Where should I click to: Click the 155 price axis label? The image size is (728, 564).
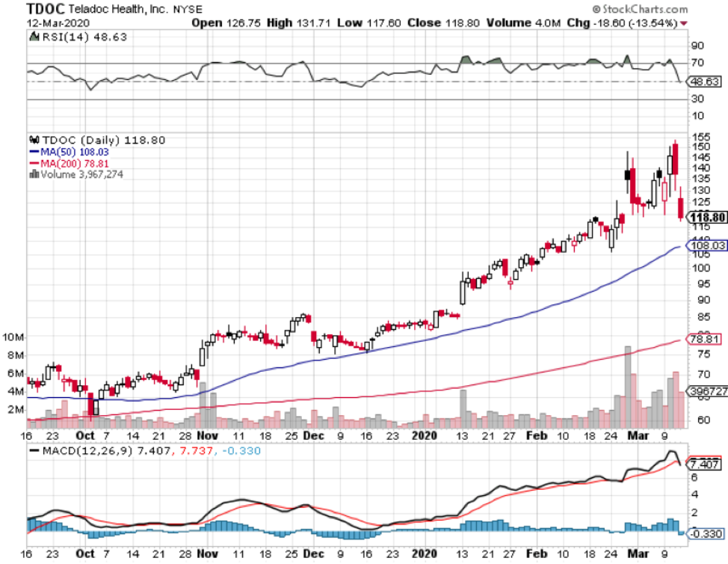coord(701,137)
